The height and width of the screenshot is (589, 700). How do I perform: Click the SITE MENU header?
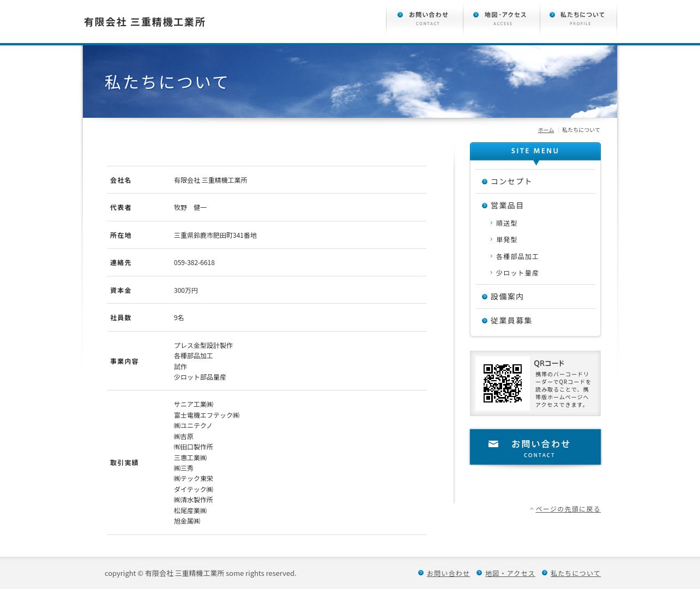point(535,151)
